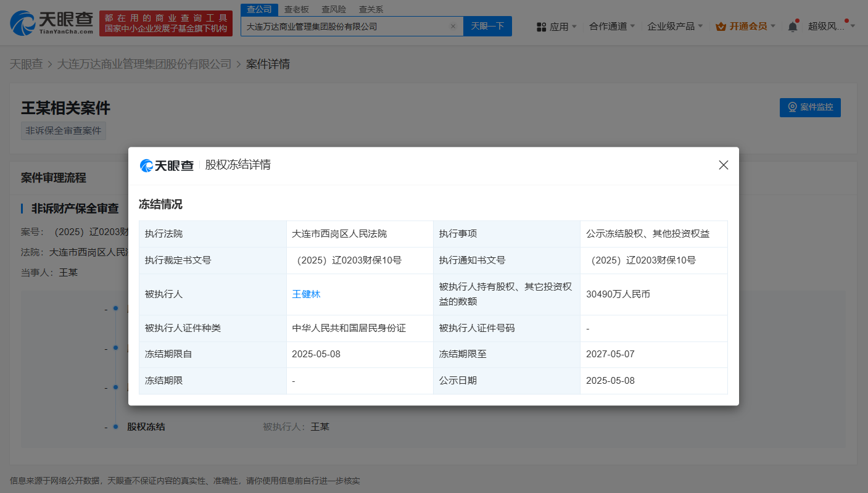Open the user account dropdown arrow
The image size is (868, 493).
tap(853, 26)
